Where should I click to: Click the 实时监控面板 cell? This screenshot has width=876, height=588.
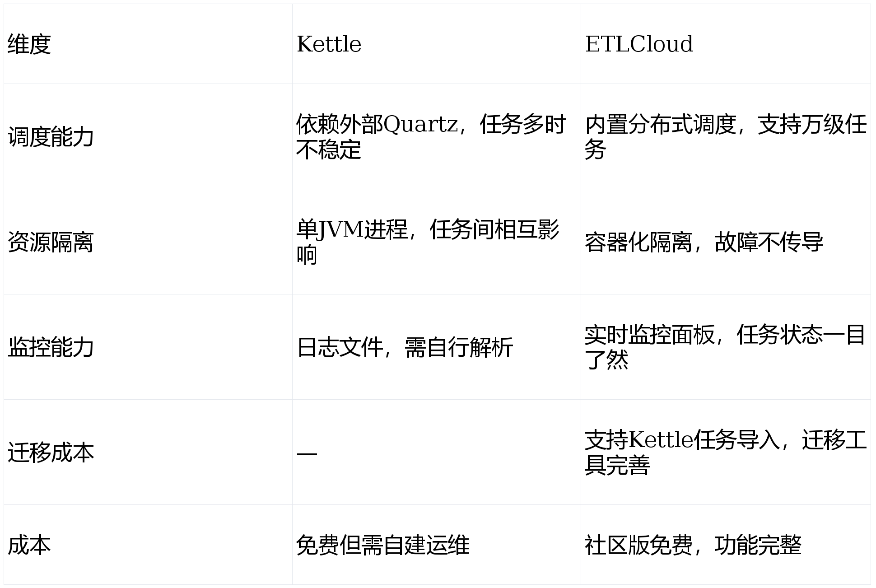(726, 347)
